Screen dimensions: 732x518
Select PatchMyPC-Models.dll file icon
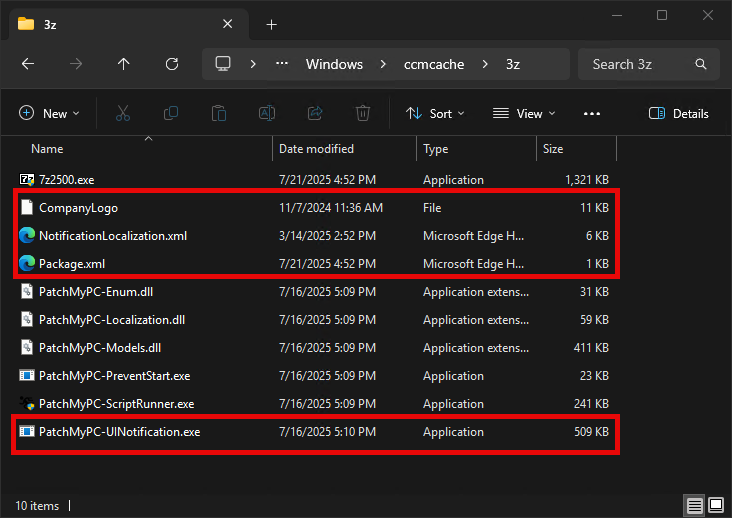(27, 348)
